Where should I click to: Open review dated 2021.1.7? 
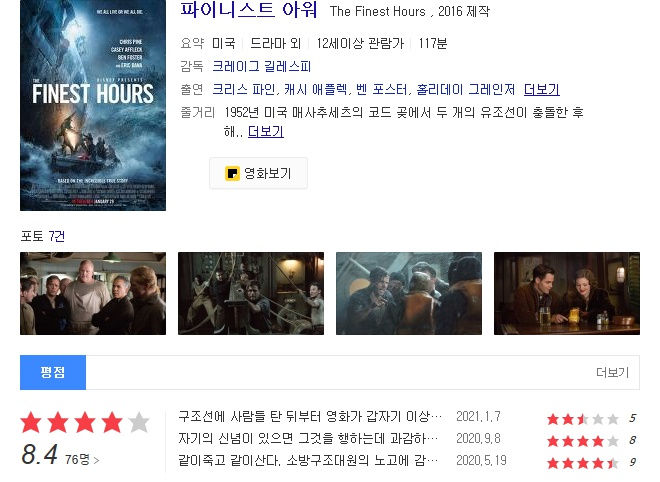tap(310, 417)
